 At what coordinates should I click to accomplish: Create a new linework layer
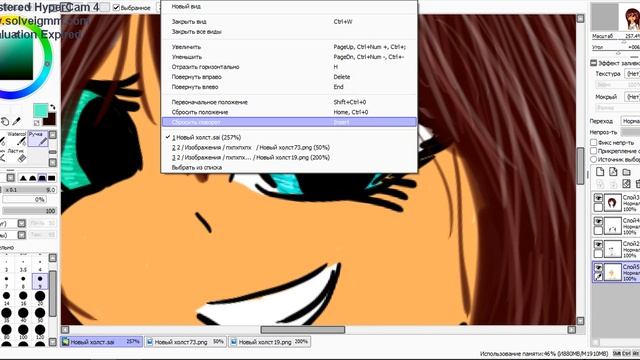click(x=613, y=172)
